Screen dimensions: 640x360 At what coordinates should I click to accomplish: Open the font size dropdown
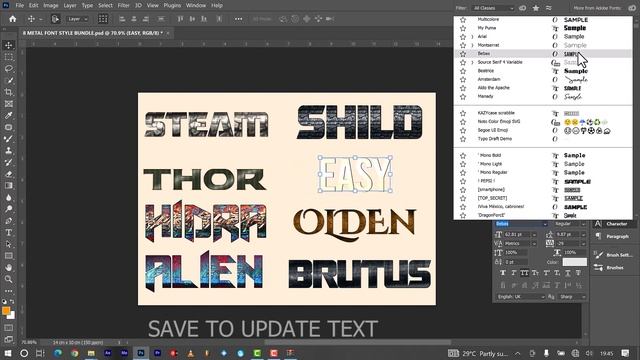tap(534, 235)
